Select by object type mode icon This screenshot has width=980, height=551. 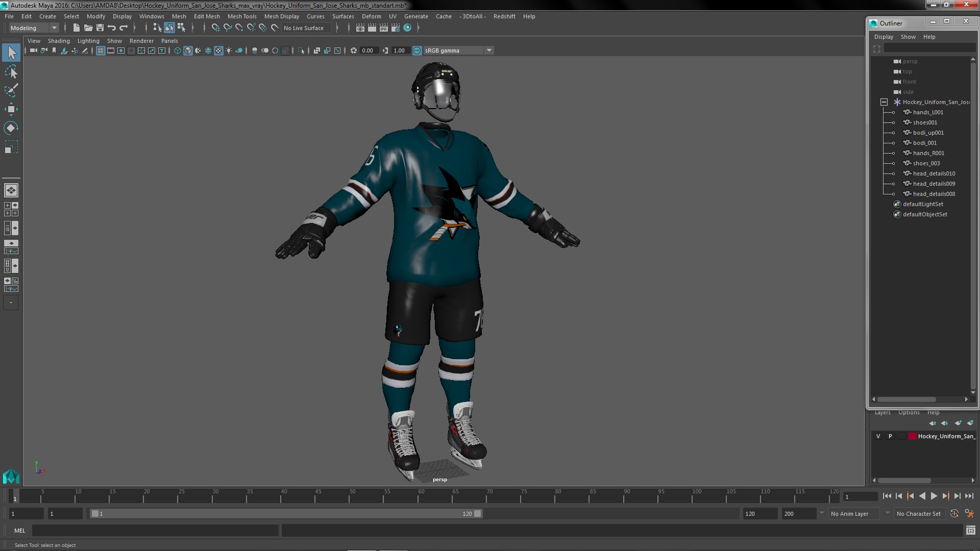169,28
